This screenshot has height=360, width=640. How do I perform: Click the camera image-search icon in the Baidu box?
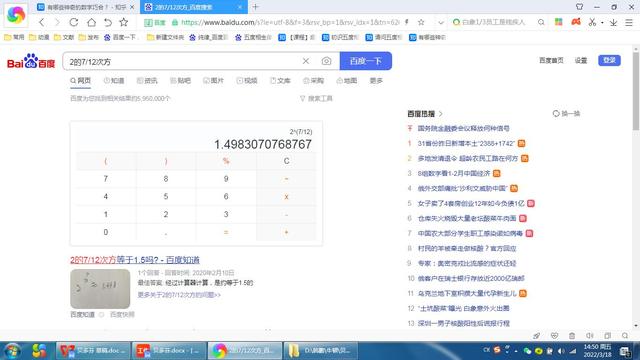[x=326, y=61]
